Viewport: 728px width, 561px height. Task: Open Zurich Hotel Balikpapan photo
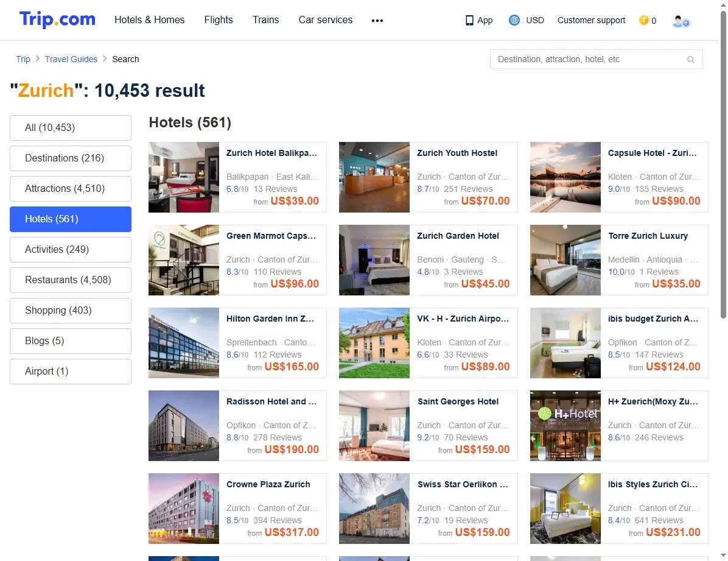click(184, 177)
